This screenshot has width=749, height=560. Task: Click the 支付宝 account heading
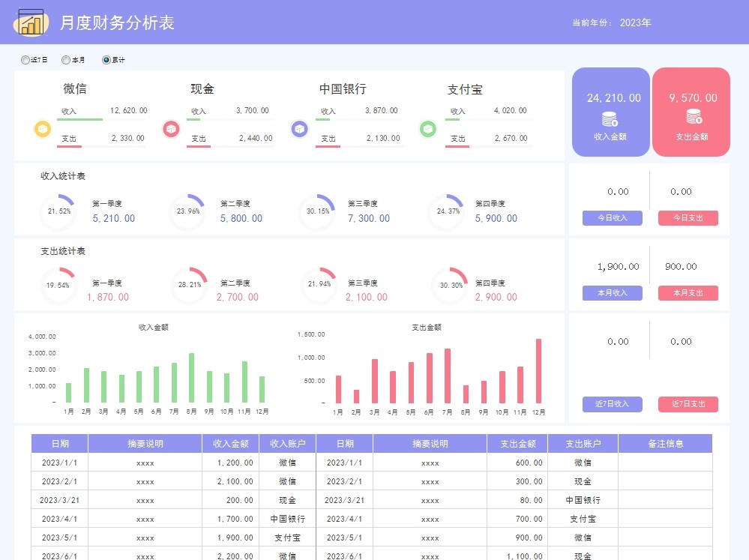(x=465, y=89)
